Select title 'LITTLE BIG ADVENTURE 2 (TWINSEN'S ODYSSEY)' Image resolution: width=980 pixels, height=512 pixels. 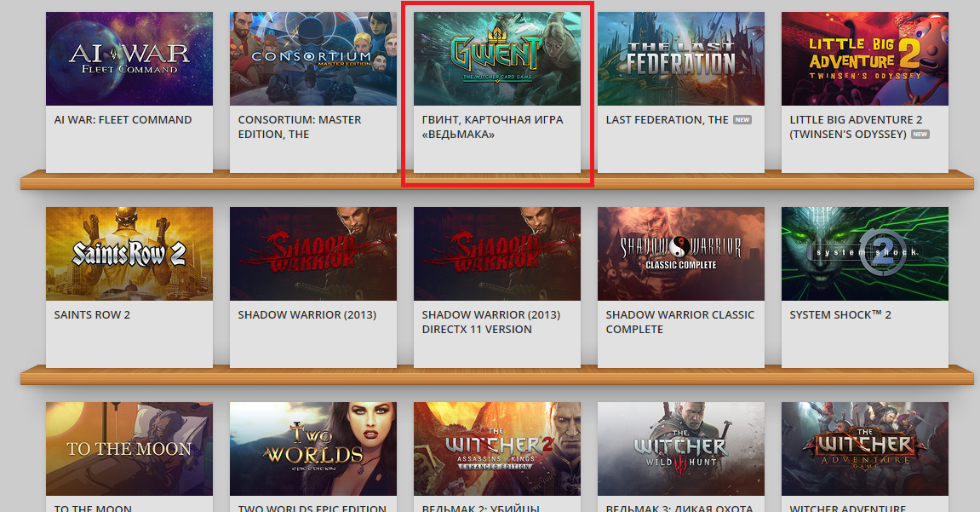click(856, 127)
